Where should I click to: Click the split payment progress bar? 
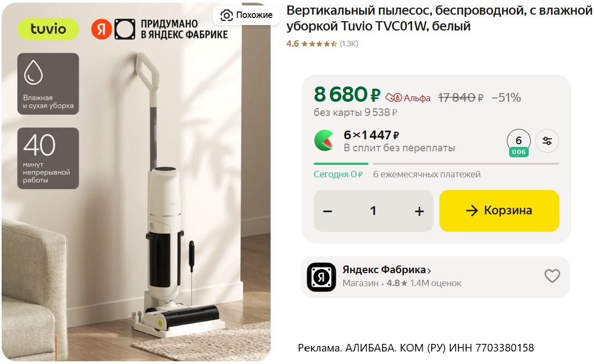point(436,164)
